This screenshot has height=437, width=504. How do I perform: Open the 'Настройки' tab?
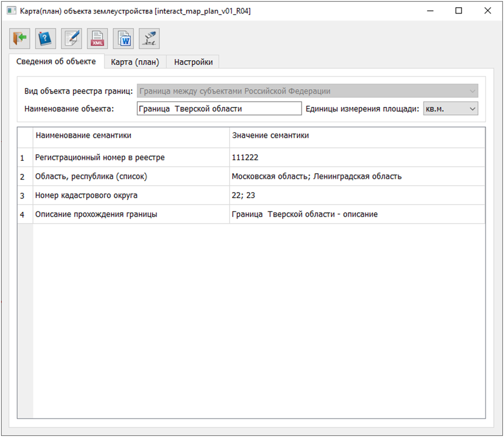(193, 62)
